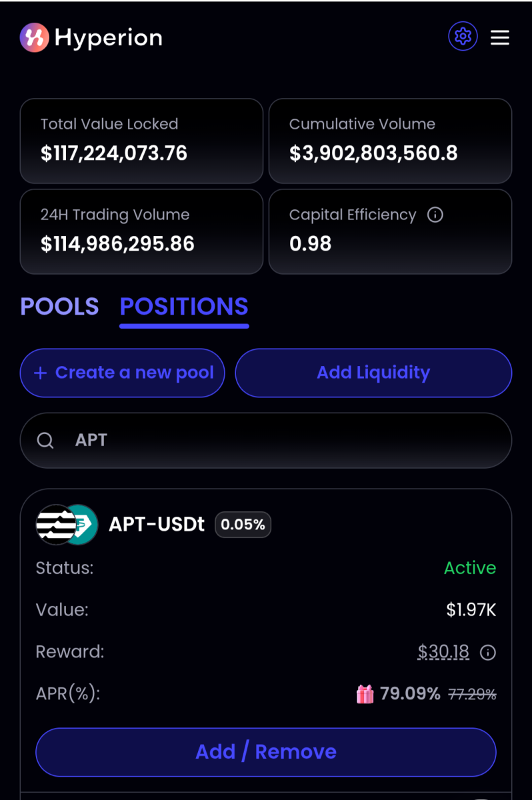Open the hamburger menu
The width and height of the screenshot is (532, 800).
(500, 37)
